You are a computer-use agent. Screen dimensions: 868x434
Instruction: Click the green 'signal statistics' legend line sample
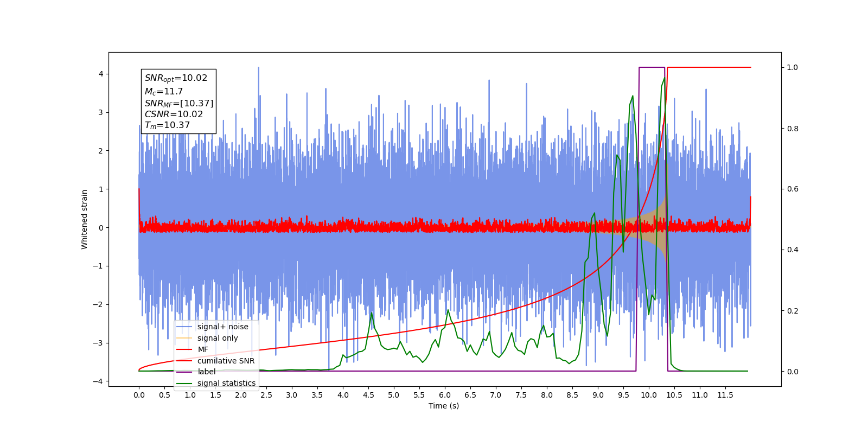click(184, 383)
